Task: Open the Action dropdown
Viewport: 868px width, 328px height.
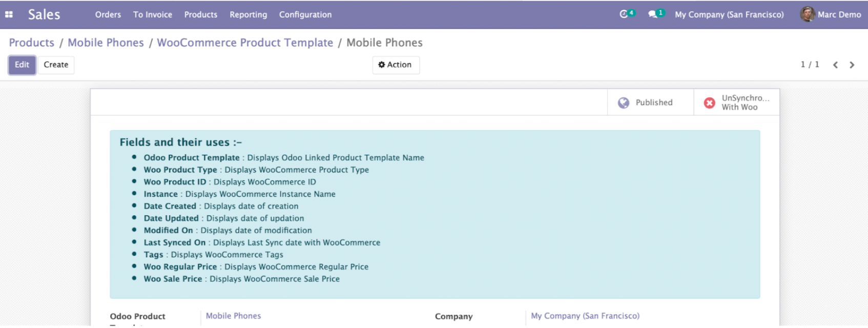Action: click(395, 65)
